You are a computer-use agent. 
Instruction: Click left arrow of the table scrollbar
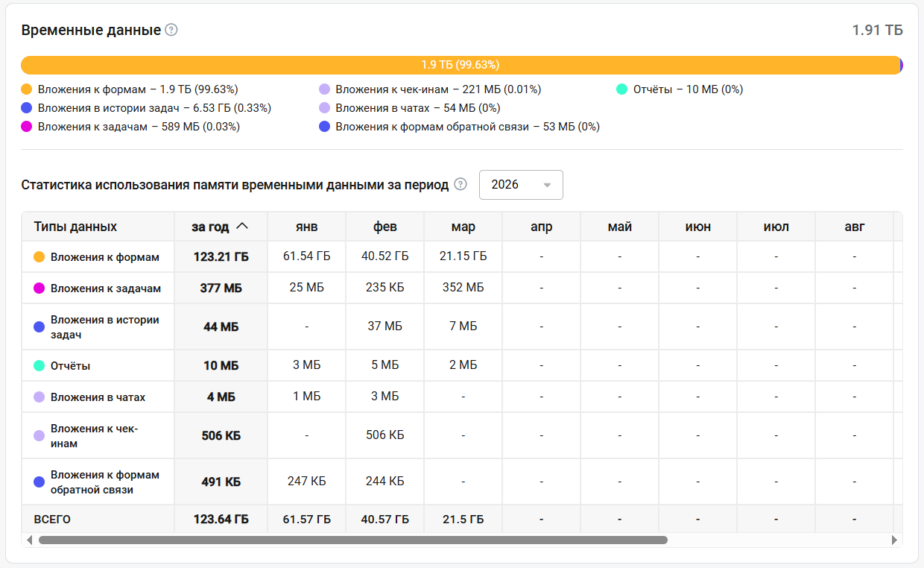pos(30,540)
